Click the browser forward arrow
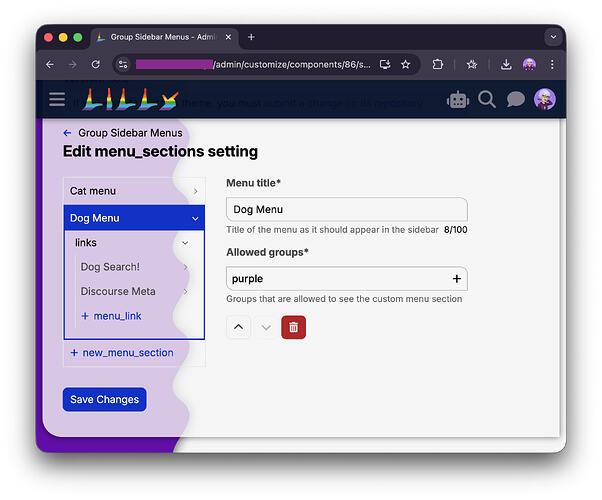Viewport: 602px width, 500px height. [x=73, y=65]
